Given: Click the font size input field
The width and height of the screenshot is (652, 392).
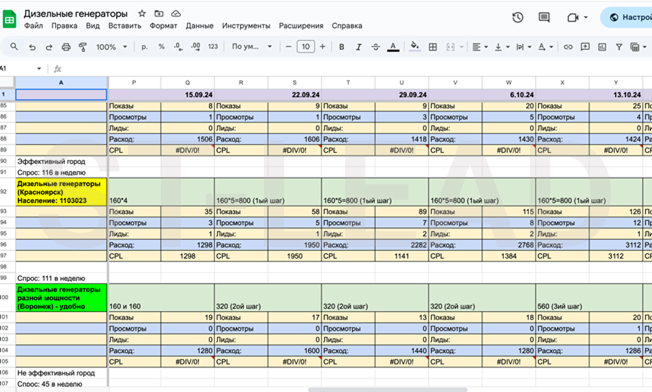Looking at the screenshot, I should (x=306, y=47).
